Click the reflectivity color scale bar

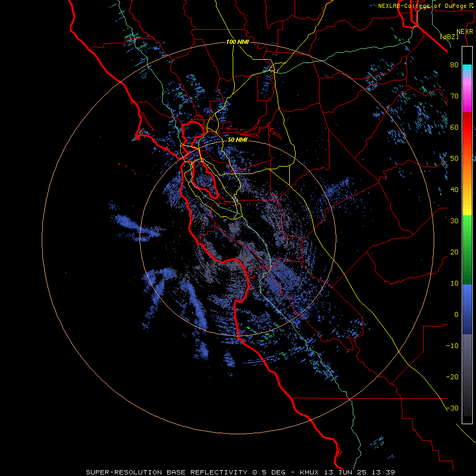tap(467, 235)
